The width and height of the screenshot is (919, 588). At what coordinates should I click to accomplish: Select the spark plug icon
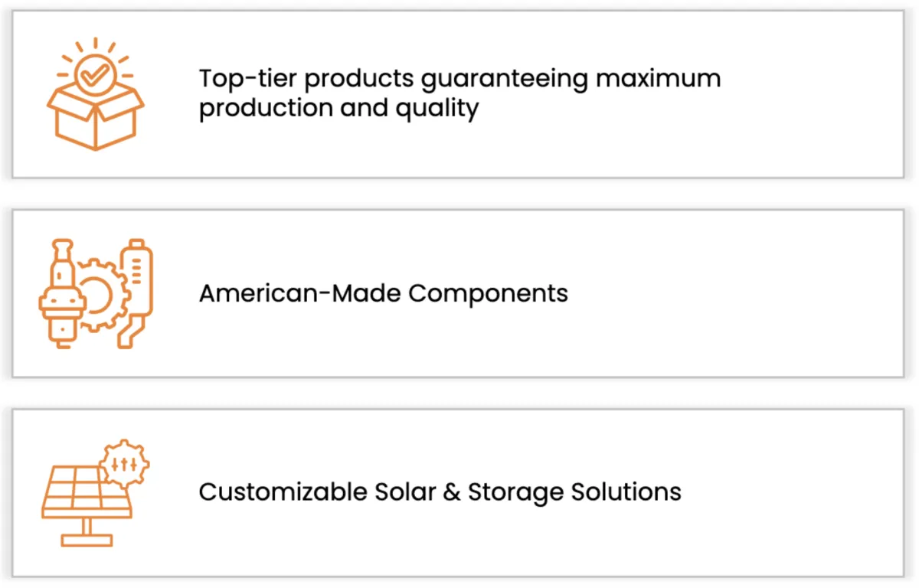pyautogui.click(x=60, y=293)
